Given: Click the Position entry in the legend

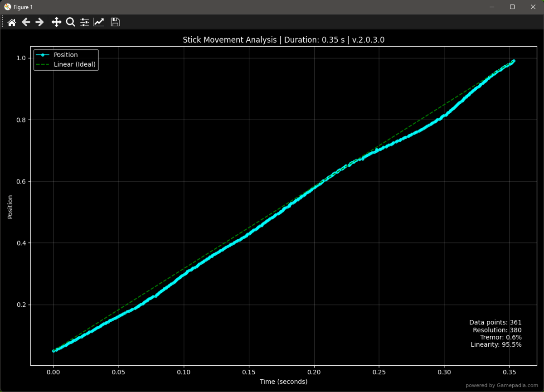Looking at the screenshot, I should (66, 55).
